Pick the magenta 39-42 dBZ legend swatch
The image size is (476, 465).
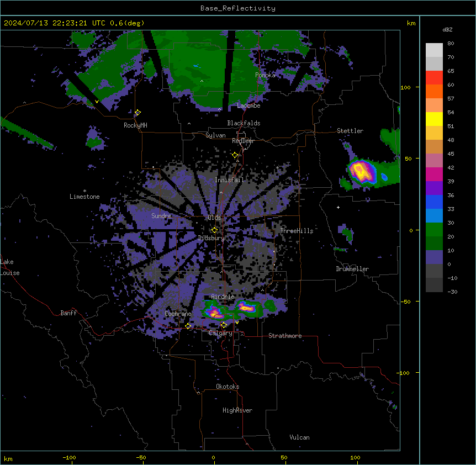coord(434,174)
